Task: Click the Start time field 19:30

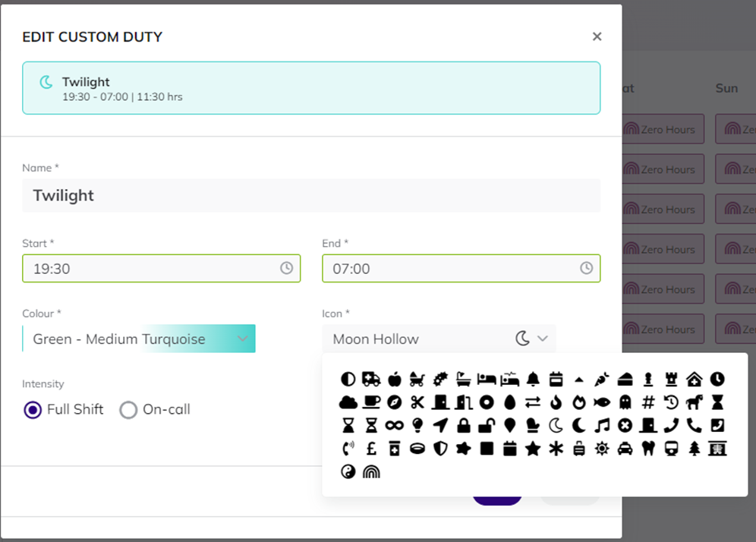Action: point(161,268)
